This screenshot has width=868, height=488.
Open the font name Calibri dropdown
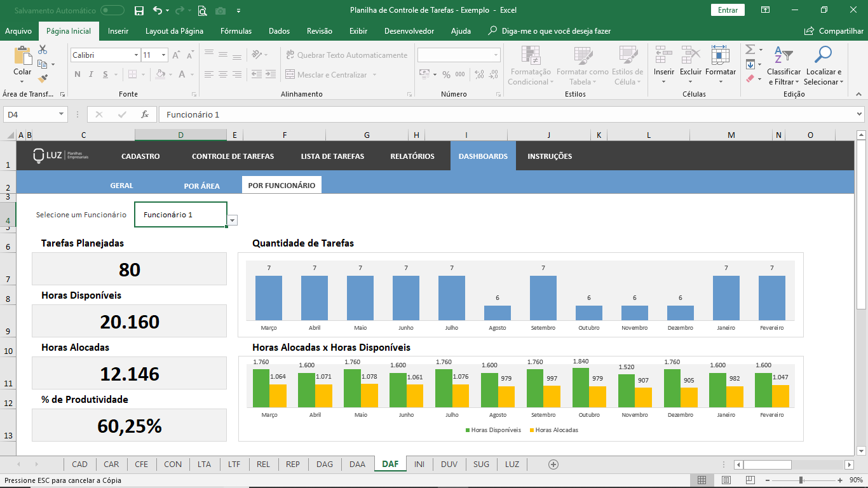coord(136,55)
